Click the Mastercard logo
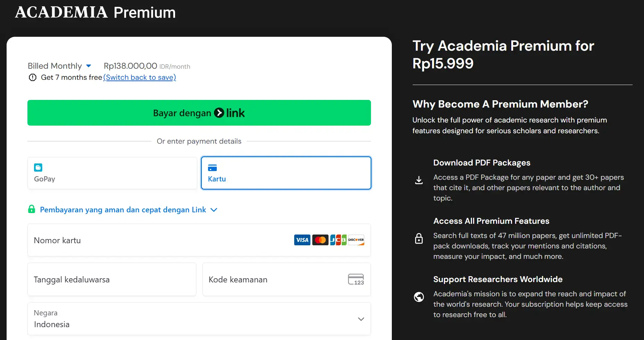Screen dimensions: 644x340 click(320, 240)
